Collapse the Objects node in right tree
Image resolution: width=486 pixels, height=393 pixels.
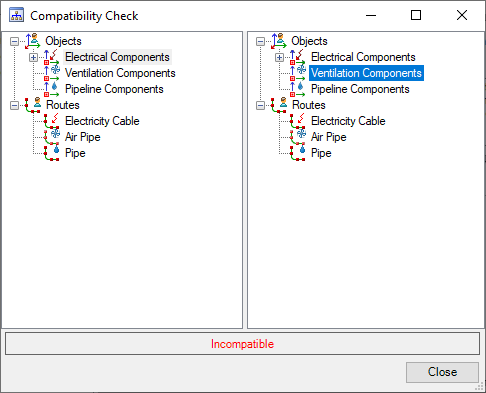coord(260,41)
